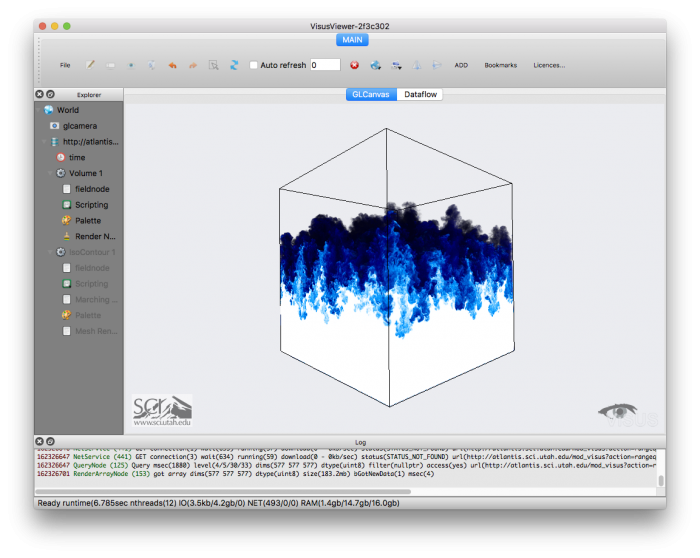Switch to the Dataflow tab
700x558 pixels.
tap(420, 94)
